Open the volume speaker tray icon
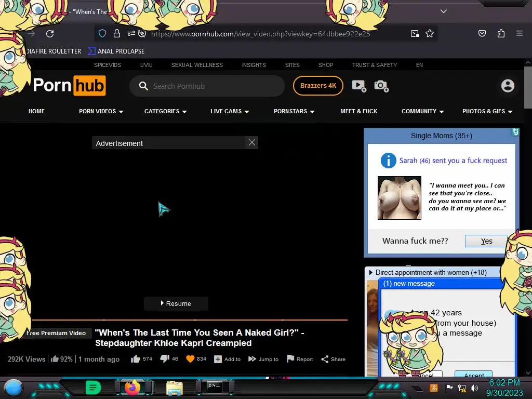The image size is (532, 399). [x=474, y=388]
